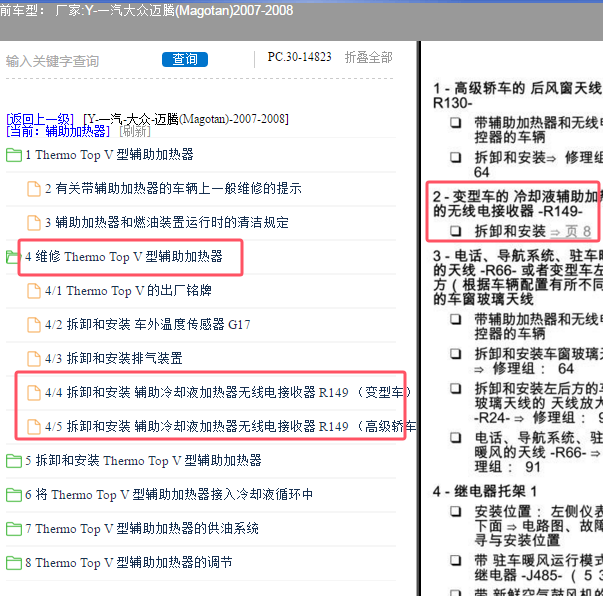
Task: Click heading 1 - 高级轿车的后风窗天线
Action: (518, 96)
